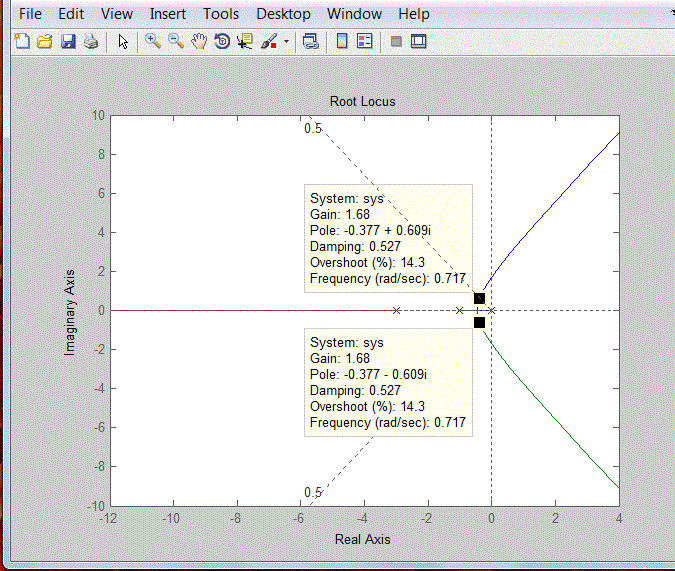Toggle the Insert Legend button
This screenshot has width=675, height=571.
(364, 41)
